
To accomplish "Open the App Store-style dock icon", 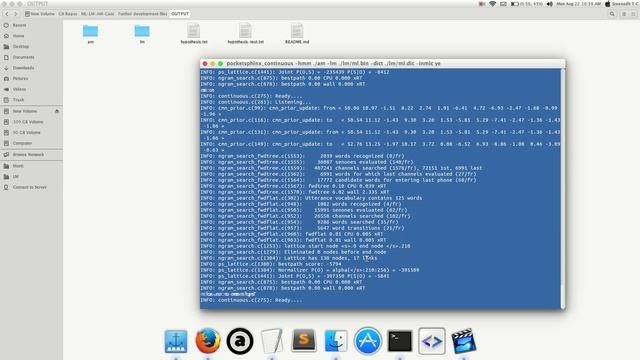I will [x=367, y=340].
